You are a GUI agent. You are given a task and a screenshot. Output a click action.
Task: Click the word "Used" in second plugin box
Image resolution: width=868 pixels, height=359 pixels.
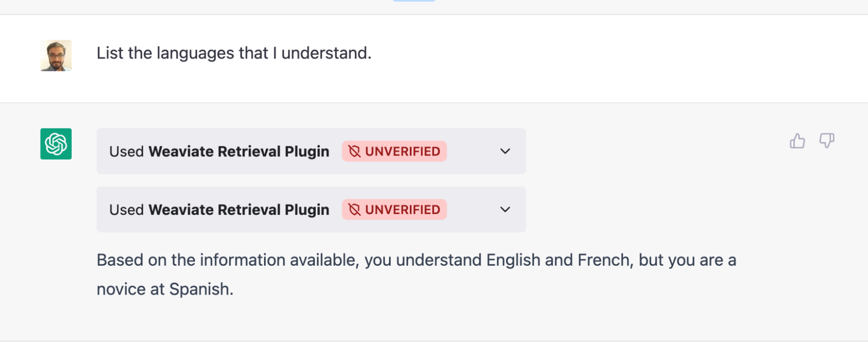click(x=126, y=210)
